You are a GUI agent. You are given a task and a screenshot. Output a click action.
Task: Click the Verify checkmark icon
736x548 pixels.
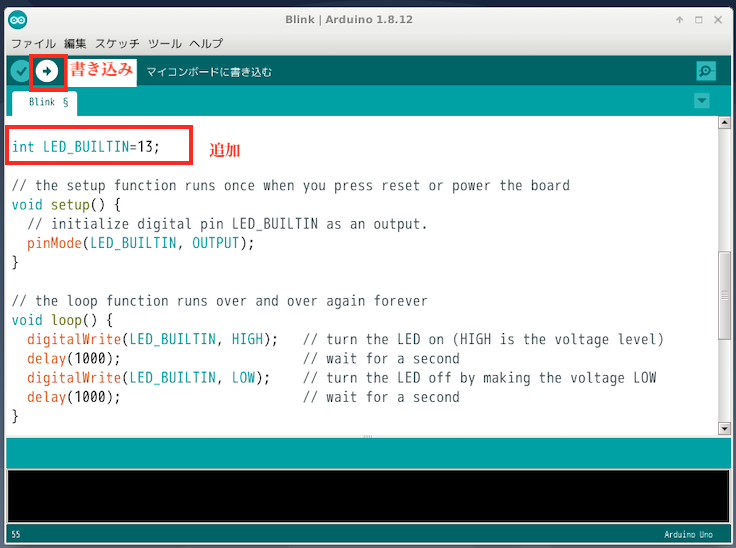point(20,71)
